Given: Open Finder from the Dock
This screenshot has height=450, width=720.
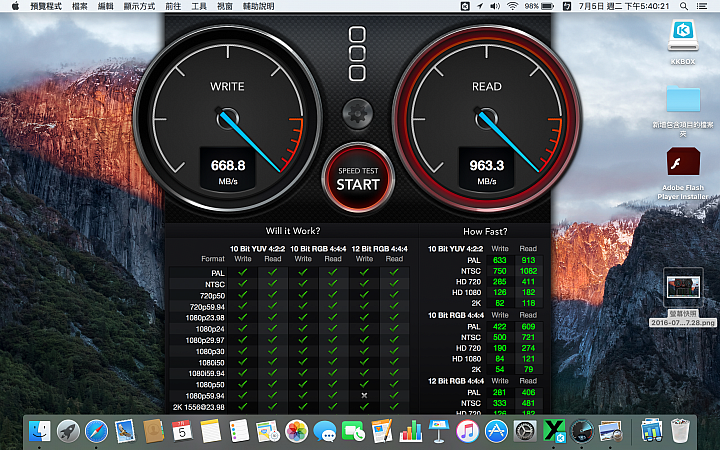Looking at the screenshot, I should 40,431.
